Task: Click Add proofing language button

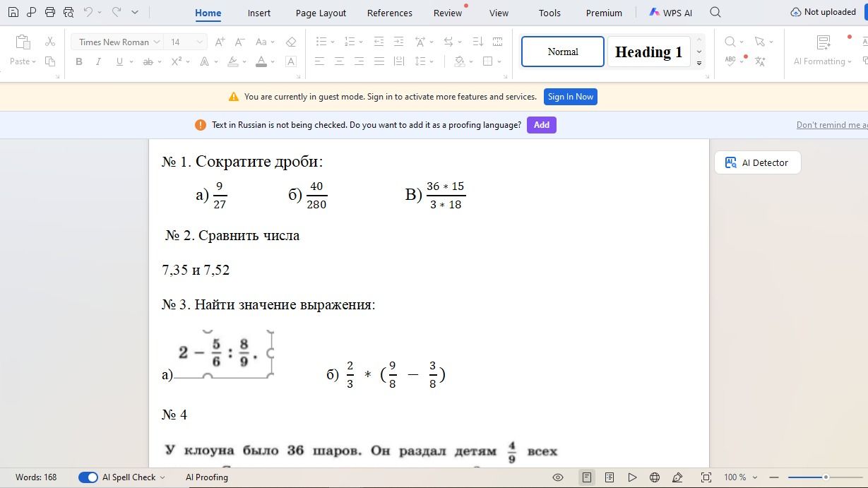Action: pyautogui.click(x=542, y=125)
